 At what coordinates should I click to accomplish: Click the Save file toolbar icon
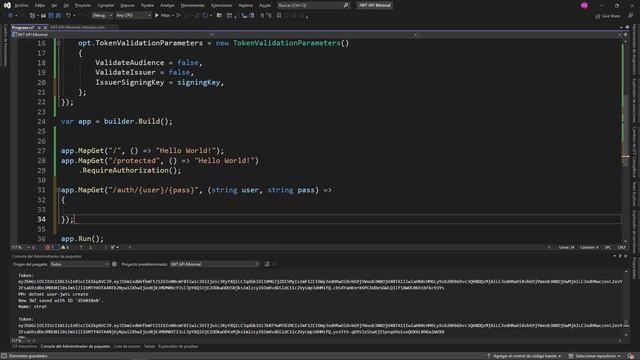51,16
